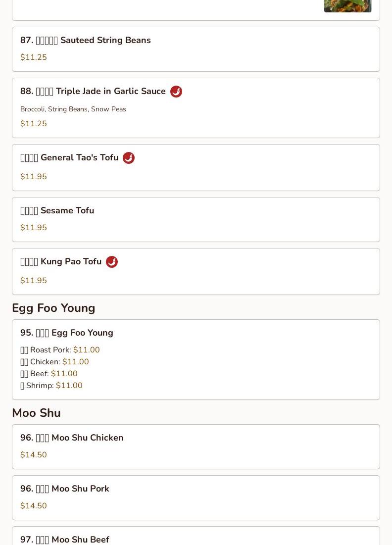
Task: Open the Kung Pao Tofu card
Action: tap(196, 271)
